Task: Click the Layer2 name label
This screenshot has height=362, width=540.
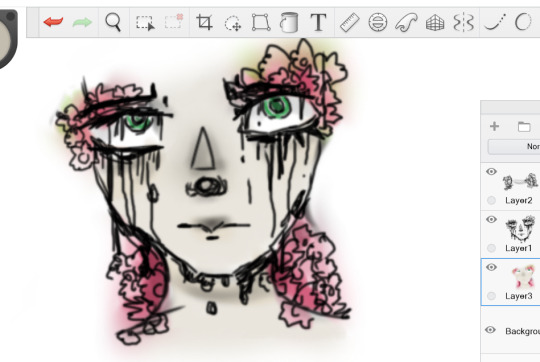Action: [519, 200]
